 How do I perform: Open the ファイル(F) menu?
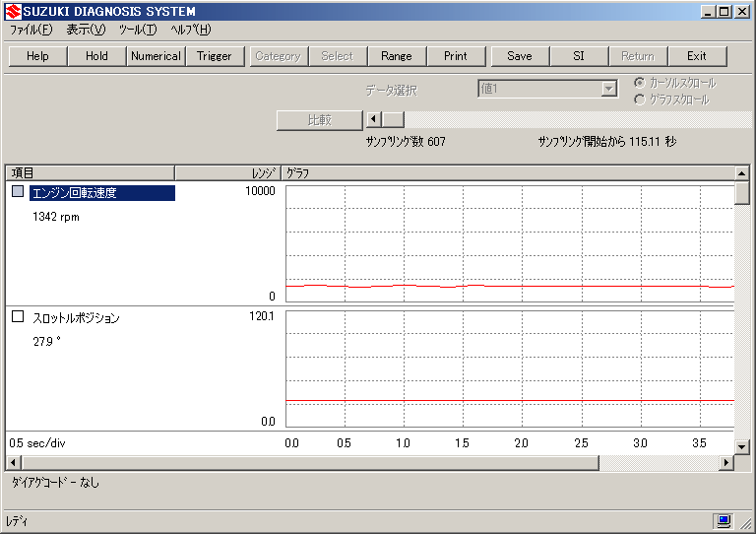click(x=31, y=30)
